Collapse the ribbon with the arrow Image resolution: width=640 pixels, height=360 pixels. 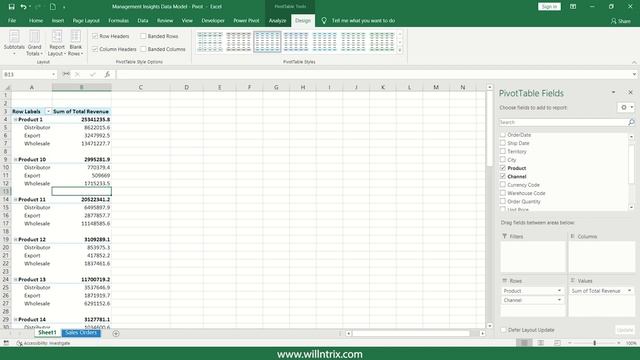click(x=634, y=62)
